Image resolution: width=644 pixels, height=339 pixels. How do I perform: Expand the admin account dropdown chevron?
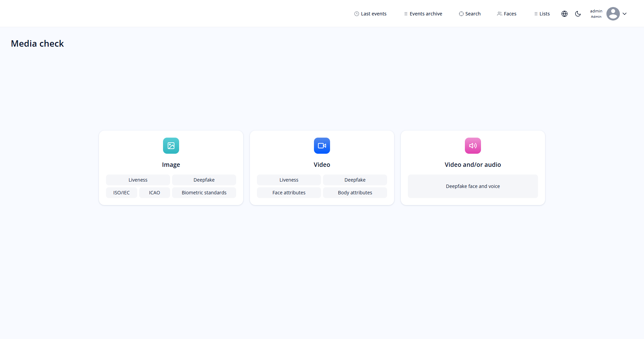625,14
